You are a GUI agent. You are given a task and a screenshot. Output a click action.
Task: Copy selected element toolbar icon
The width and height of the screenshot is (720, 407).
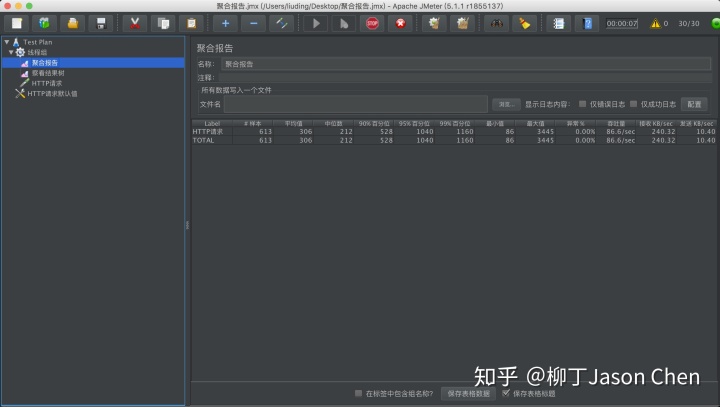(163, 23)
